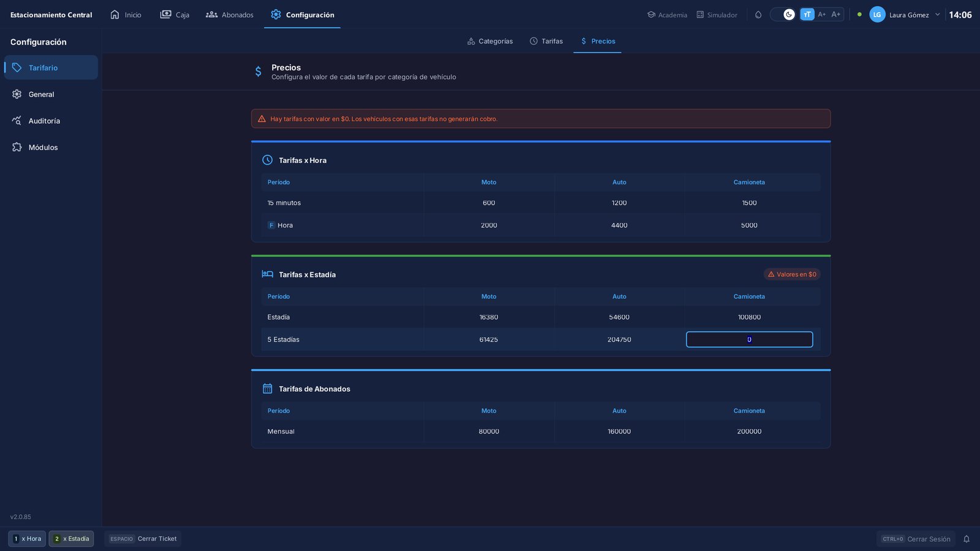Open the Inicio home section
Viewport: 980px width, 551px height.
(x=126, y=15)
